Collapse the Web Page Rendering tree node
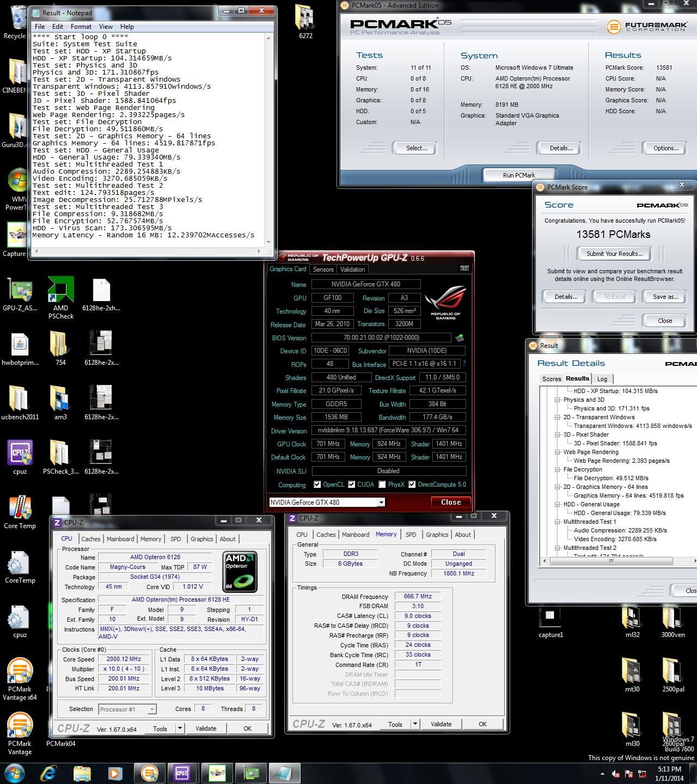This screenshot has width=697, height=784. pyautogui.click(x=558, y=452)
